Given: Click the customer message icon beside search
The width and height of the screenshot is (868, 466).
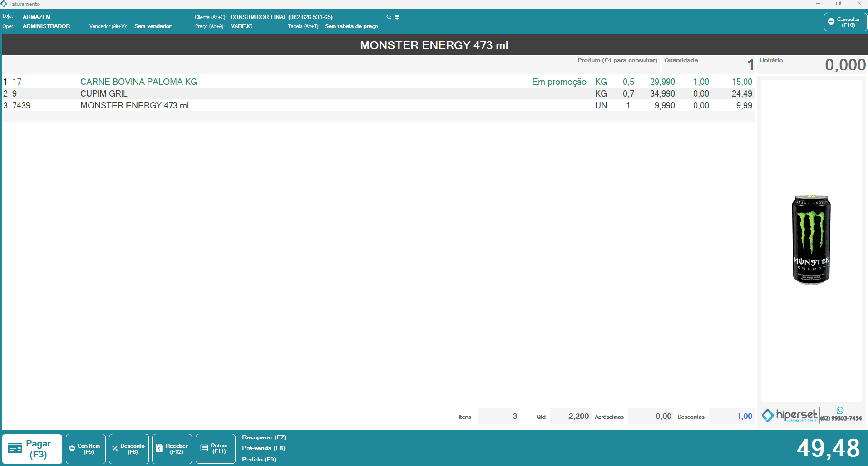Looking at the screenshot, I should click(397, 17).
